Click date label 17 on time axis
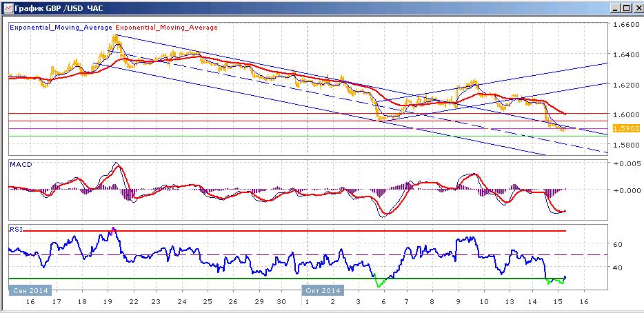 coord(57,302)
